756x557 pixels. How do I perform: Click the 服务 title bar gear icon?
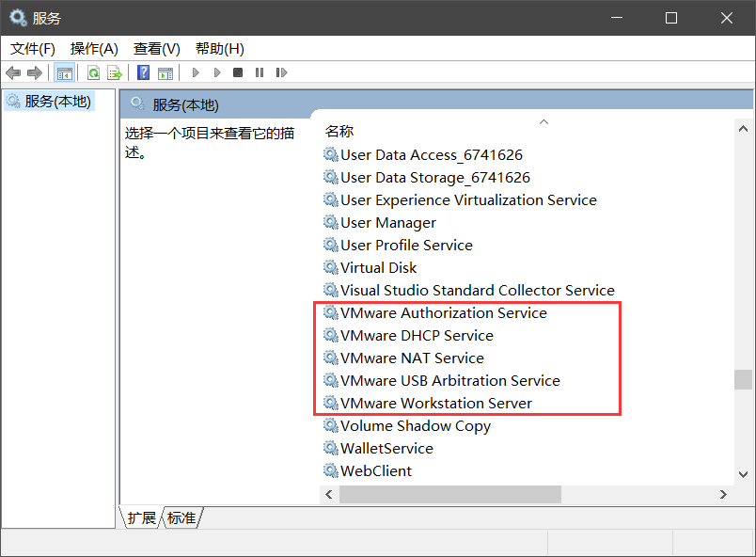pos(18,18)
